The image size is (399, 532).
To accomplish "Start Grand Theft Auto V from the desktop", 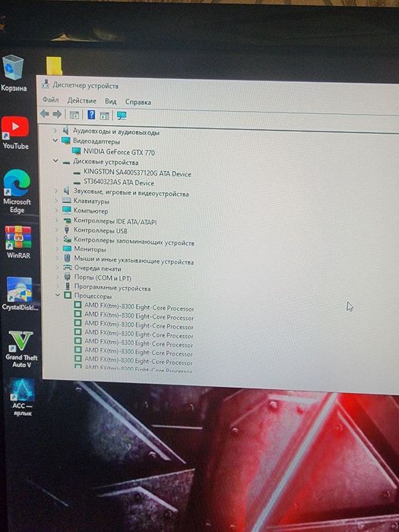I will coord(21,350).
